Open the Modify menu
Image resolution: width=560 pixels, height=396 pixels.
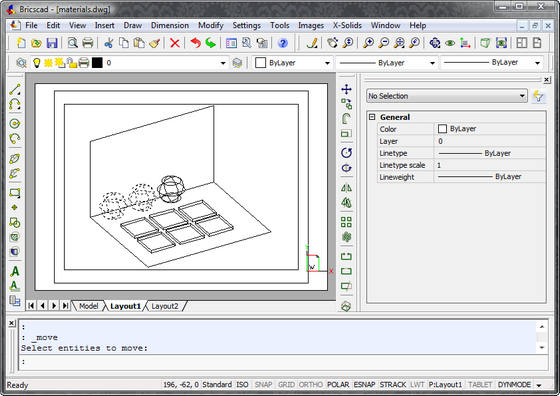tap(211, 25)
